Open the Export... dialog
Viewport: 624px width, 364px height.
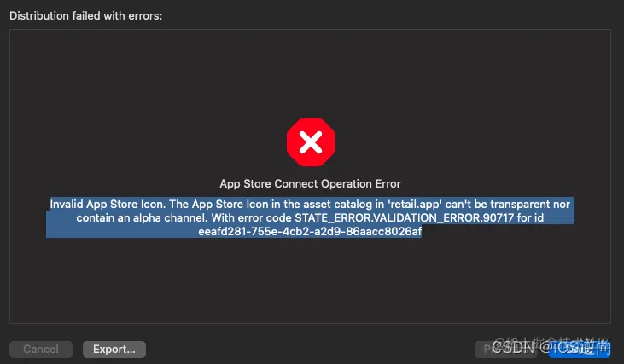coord(114,350)
